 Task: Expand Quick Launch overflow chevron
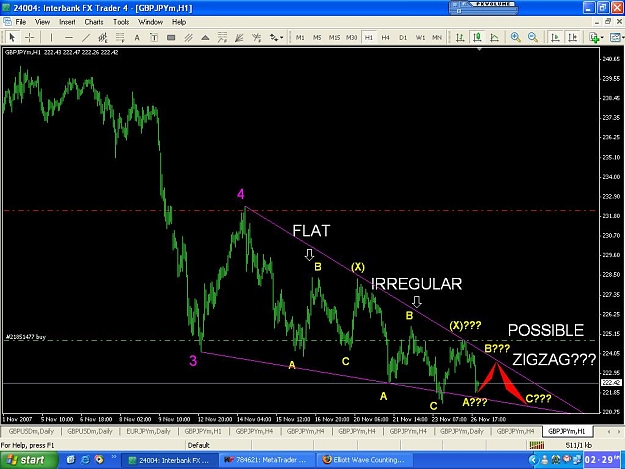[x=114, y=457]
